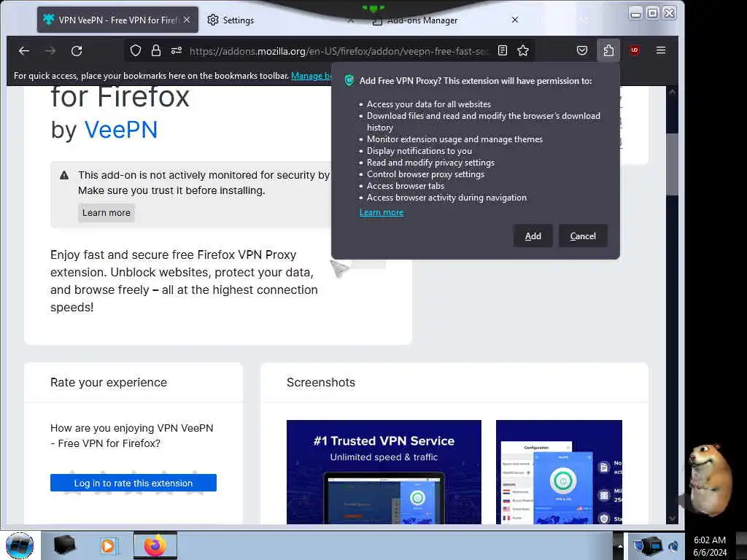Open the Windows Start orb
Viewport: 747px width, 560px height.
[20, 545]
